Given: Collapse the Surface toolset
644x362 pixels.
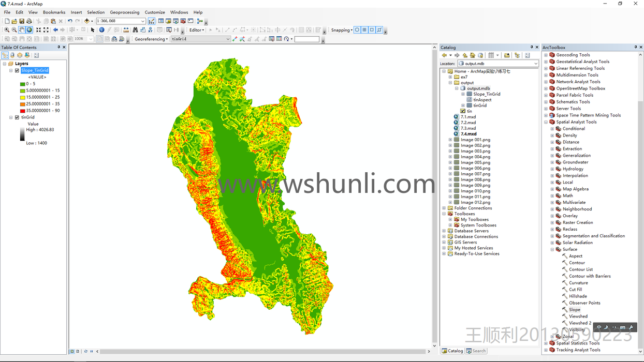Looking at the screenshot, I should [x=552, y=249].
